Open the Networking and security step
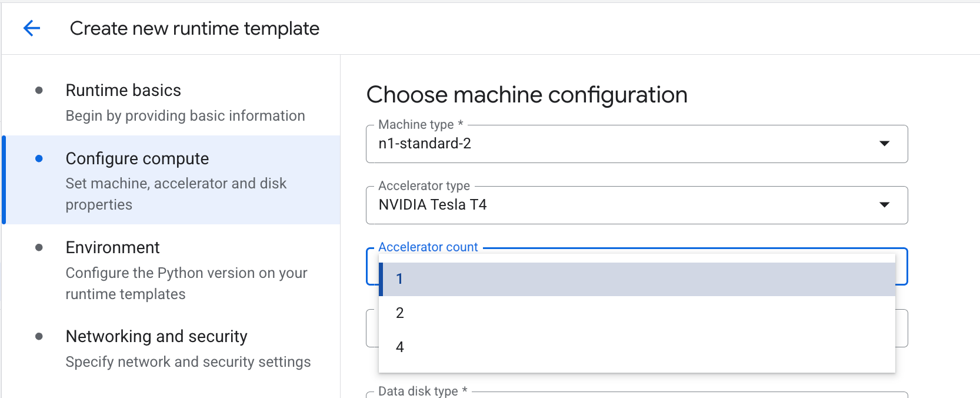Screen dimensions: 980x398 [156, 336]
